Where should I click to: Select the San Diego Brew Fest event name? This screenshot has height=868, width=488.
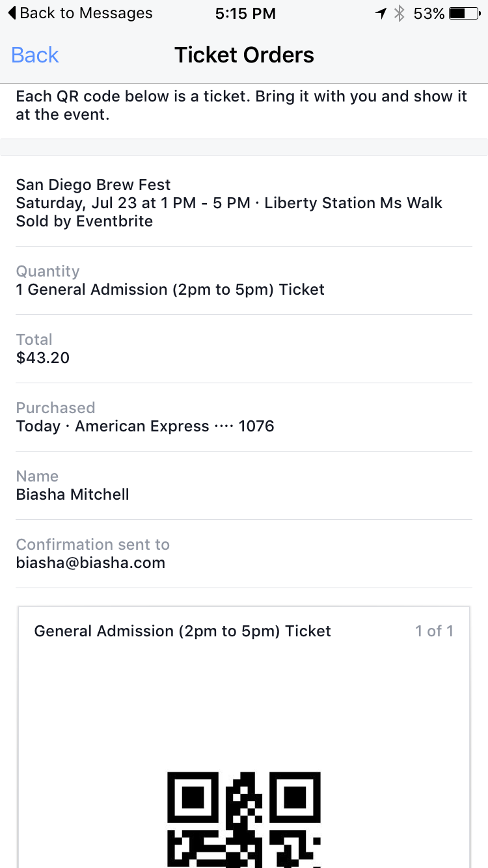93,185
